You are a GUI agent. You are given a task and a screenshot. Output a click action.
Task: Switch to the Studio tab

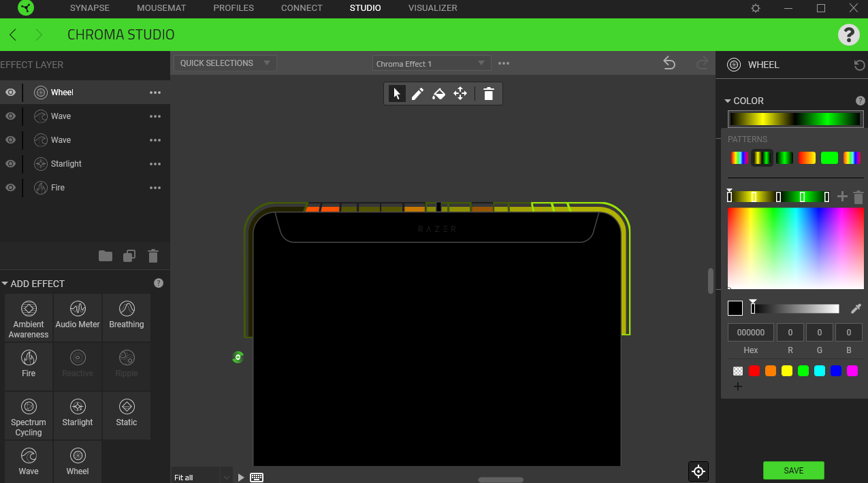pyautogui.click(x=366, y=8)
